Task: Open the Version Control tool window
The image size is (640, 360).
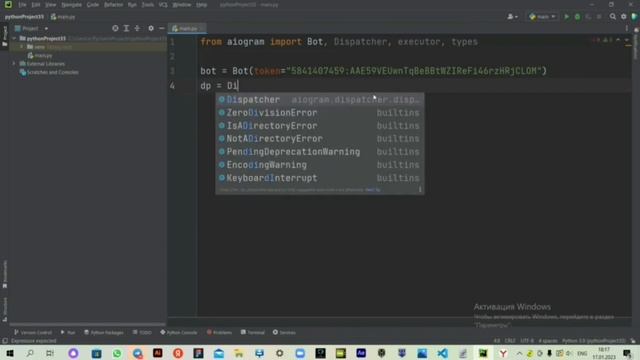Action: [x=33, y=332]
